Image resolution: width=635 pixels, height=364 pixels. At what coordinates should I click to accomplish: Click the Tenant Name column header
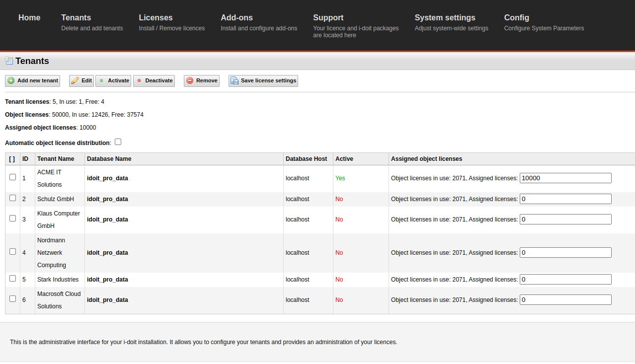[56, 159]
